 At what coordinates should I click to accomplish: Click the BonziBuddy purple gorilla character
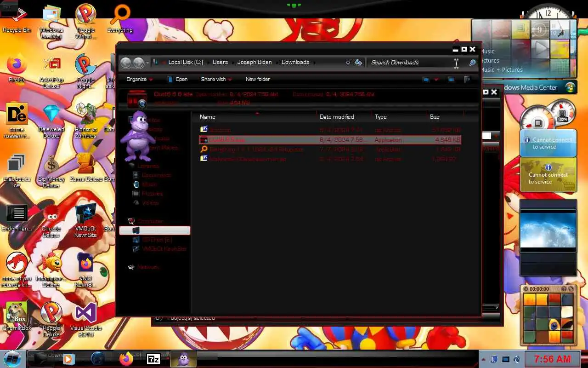click(x=137, y=135)
